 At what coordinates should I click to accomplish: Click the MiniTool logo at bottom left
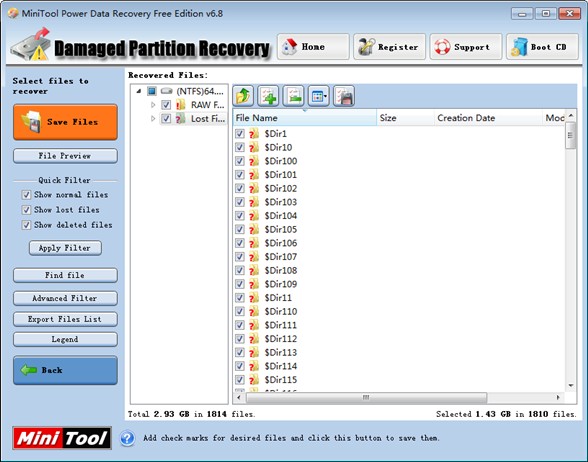(x=62, y=438)
